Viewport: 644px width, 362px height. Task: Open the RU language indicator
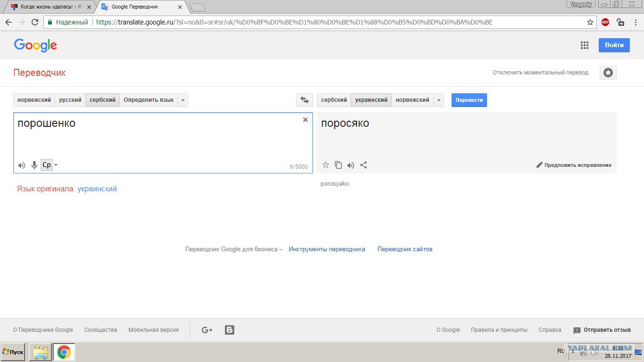[x=561, y=351]
